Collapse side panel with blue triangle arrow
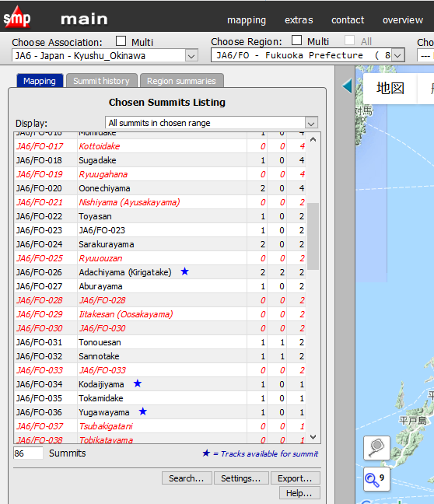Screen dimensions: 434x504 pyautogui.click(x=347, y=86)
